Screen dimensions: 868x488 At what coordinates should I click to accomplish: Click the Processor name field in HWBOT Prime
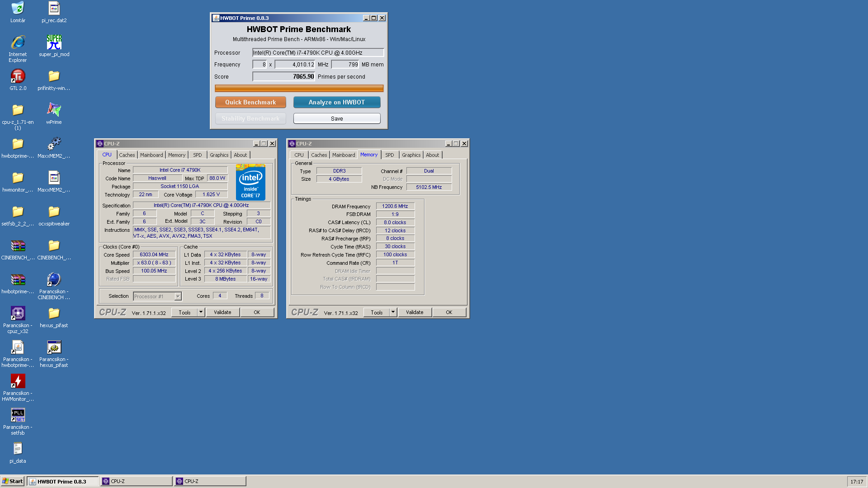[x=318, y=52]
